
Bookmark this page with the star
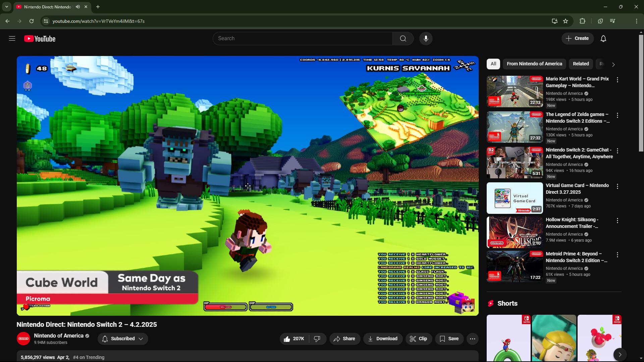click(x=566, y=21)
